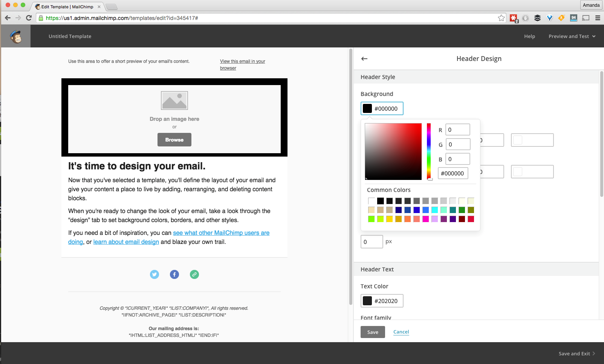Screen dimensions: 604x364
Task: Reload the page with browser refresh icon
Action: click(29, 18)
